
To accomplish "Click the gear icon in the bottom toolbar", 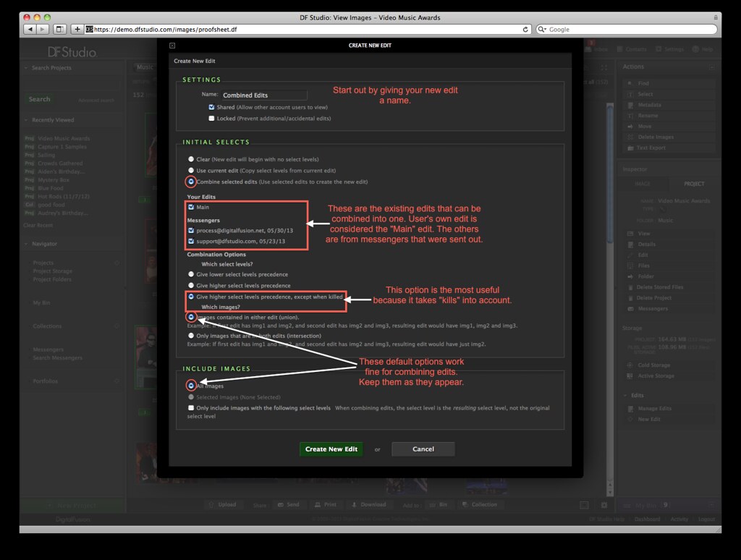I will (x=604, y=505).
